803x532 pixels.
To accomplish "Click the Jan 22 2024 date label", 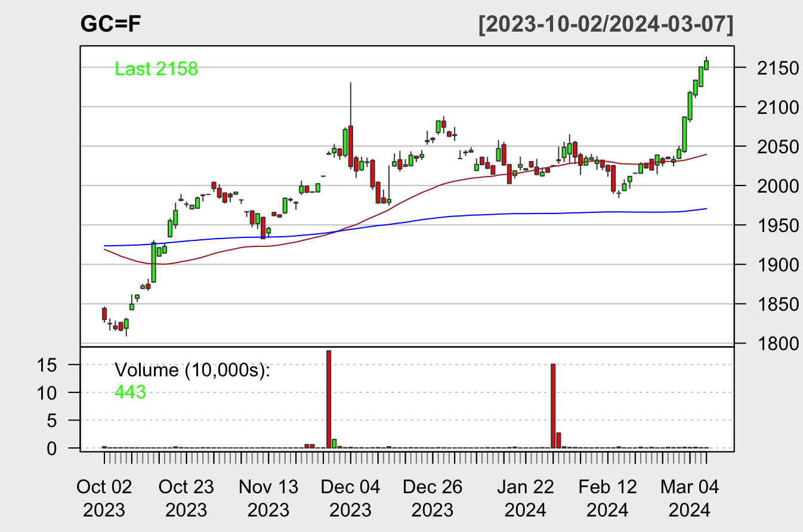I will coord(526,499).
